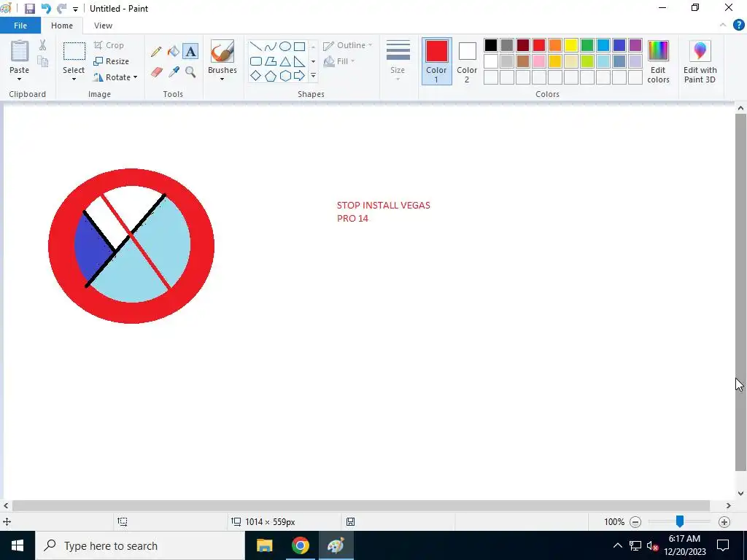Select the Magnifier tool
Image resolution: width=747 pixels, height=560 pixels.
pos(190,72)
